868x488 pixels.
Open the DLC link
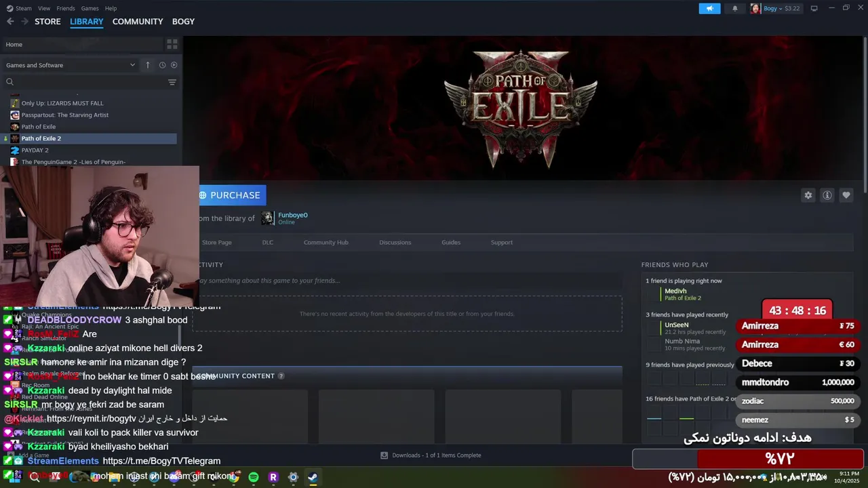pyautogui.click(x=268, y=243)
